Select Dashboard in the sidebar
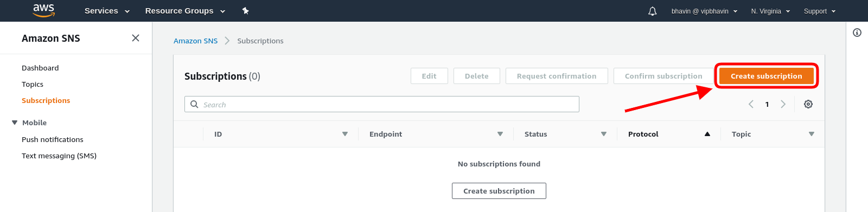 [40, 68]
